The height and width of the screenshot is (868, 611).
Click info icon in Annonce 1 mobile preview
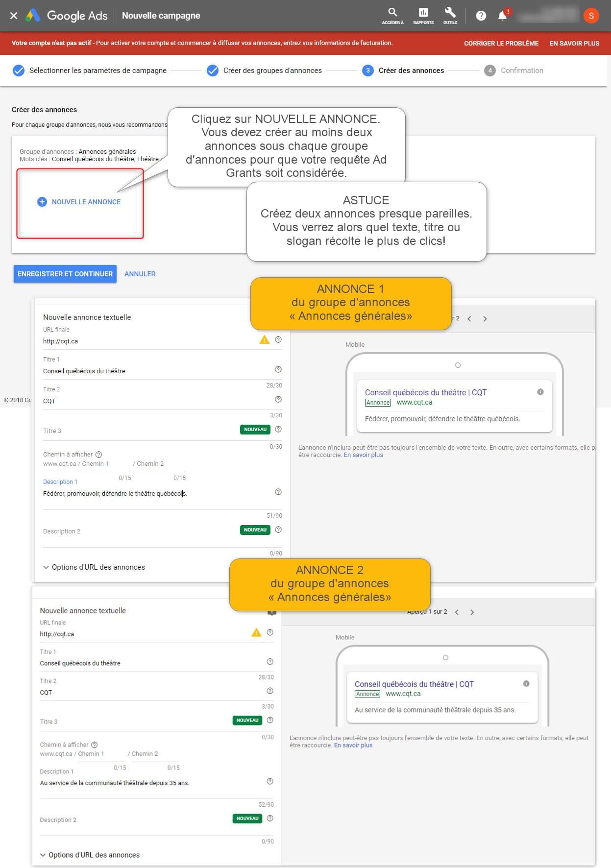pos(540,392)
